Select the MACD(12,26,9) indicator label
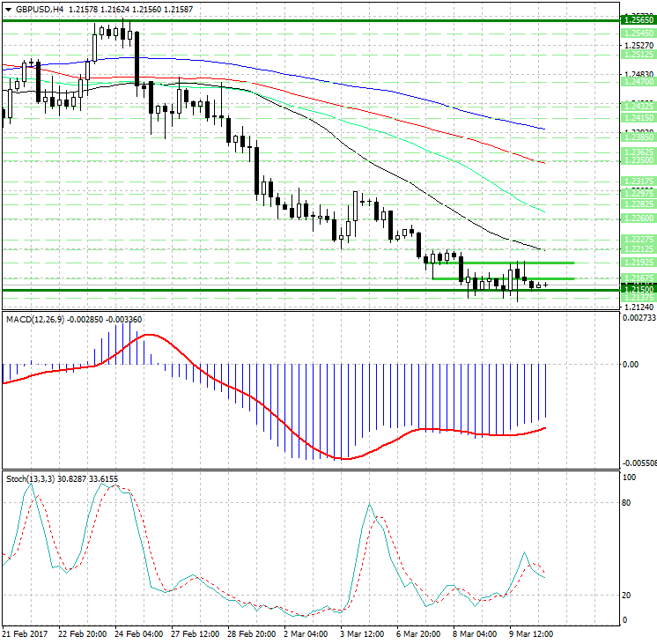This screenshot has width=657, height=644. pos(35,320)
